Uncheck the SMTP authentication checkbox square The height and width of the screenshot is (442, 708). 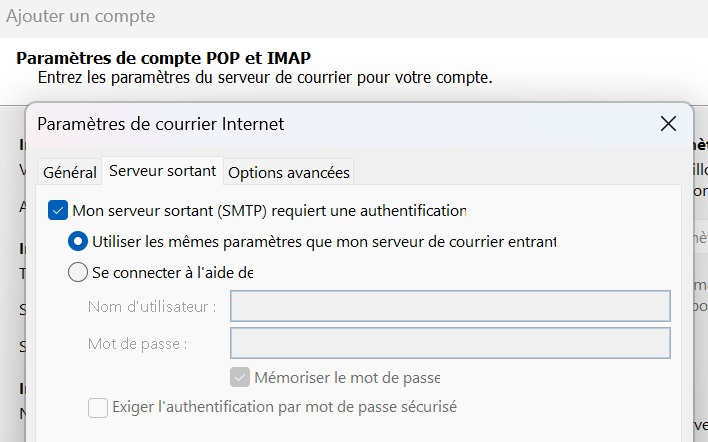[57, 211]
